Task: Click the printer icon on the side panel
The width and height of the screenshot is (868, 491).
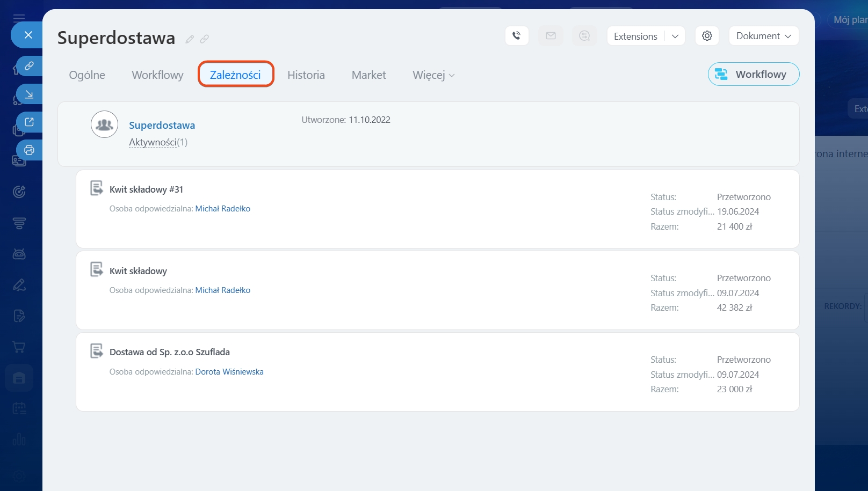Action: pos(29,150)
